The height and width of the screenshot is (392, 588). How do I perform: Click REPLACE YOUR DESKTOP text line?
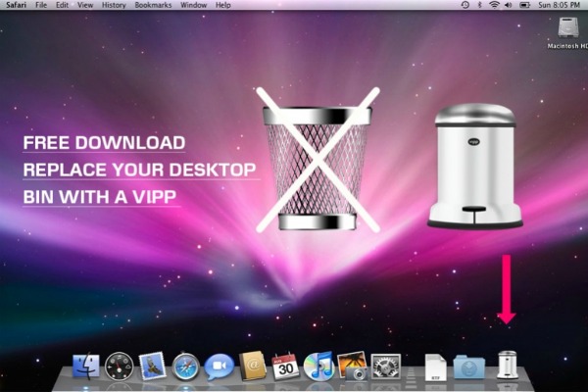139,170
